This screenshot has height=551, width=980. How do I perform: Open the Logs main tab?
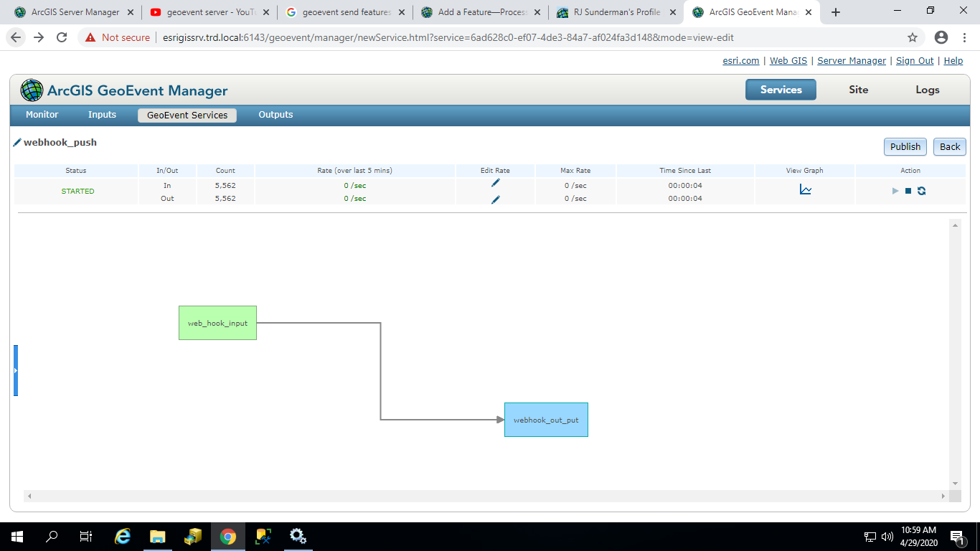pyautogui.click(x=928, y=90)
